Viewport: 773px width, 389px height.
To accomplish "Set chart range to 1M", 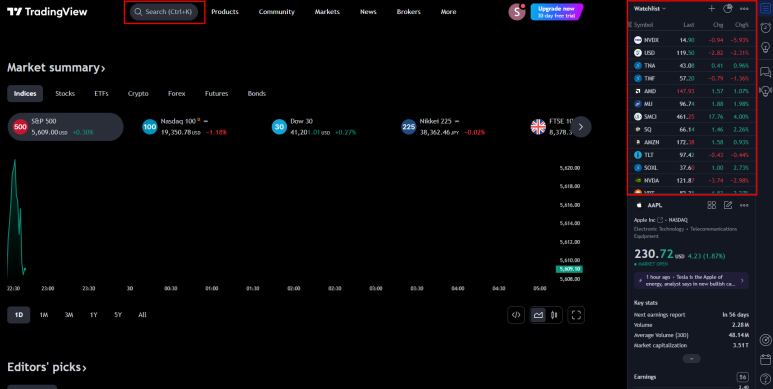I will [x=44, y=315].
